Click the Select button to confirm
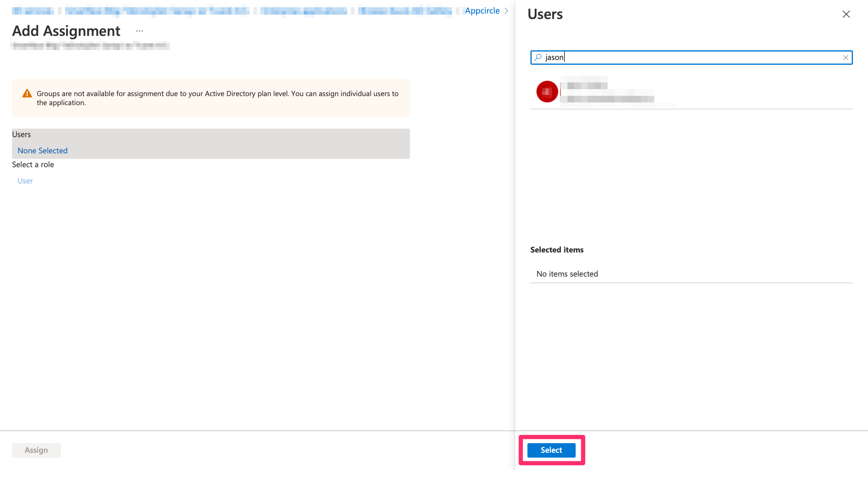868x482 pixels. click(551, 450)
